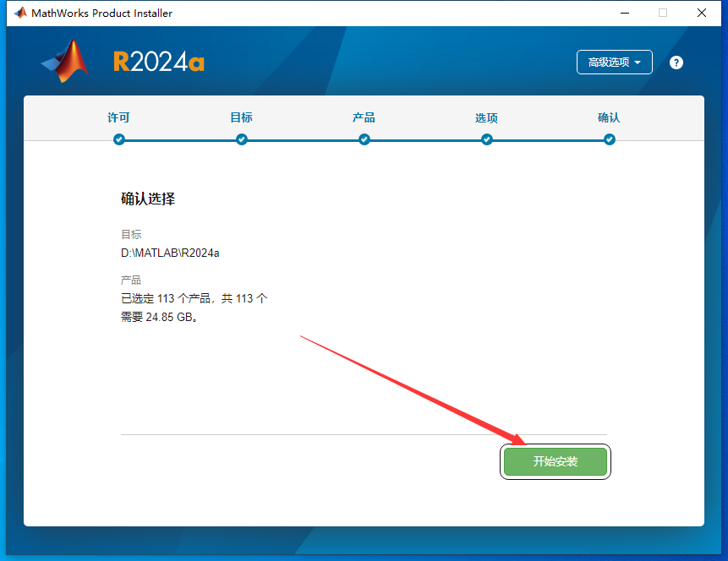Select the 许可 step tab
Viewport: 728px width, 561px height.
coord(118,118)
